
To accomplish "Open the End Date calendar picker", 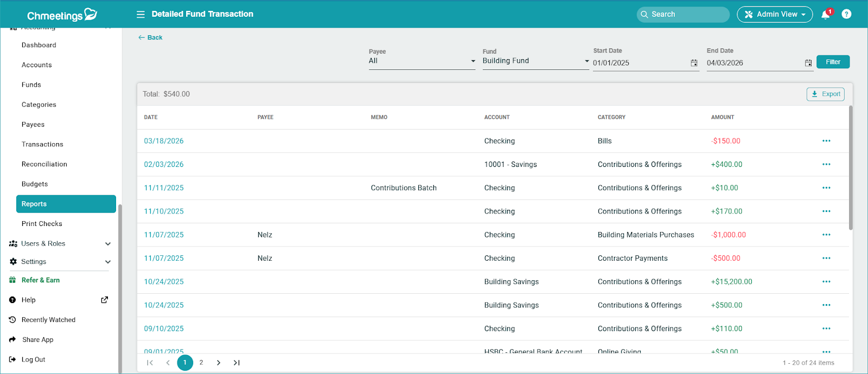I will point(808,63).
